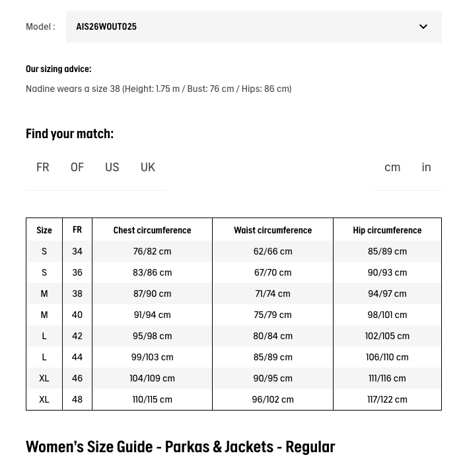Screen dimensions: 463x476
Task: Switch to the FR size tab
Action: click(x=43, y=167)
